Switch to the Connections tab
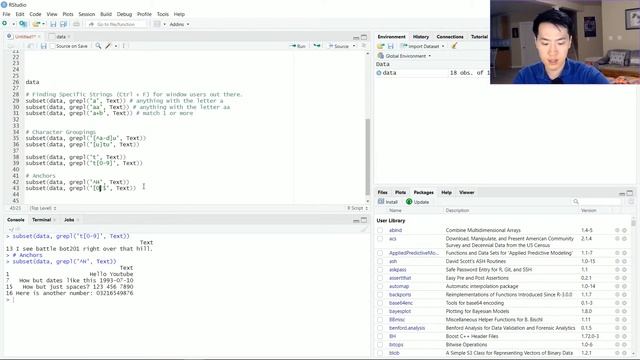Viewport: 640px width, 360px height. (x=450, y=37)
